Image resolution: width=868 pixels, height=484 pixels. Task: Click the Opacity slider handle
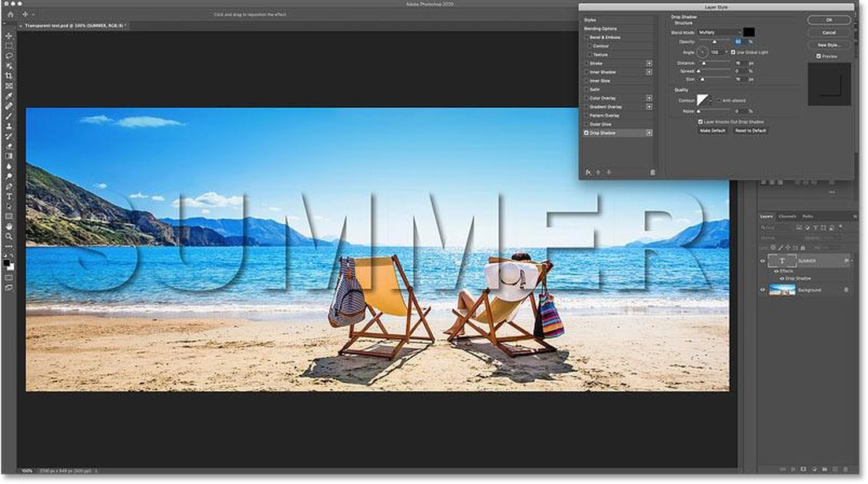pyautogui.click(x=714, y=42)
